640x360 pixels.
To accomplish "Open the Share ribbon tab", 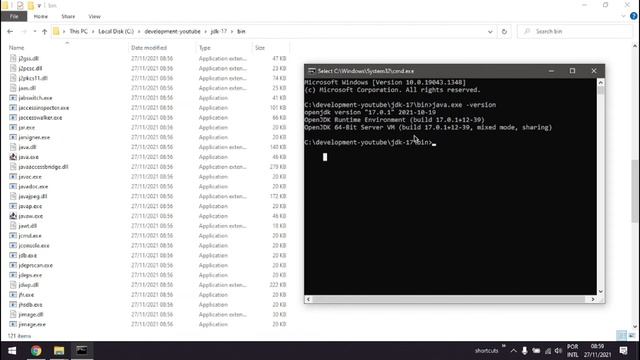I will click(68, 16).
